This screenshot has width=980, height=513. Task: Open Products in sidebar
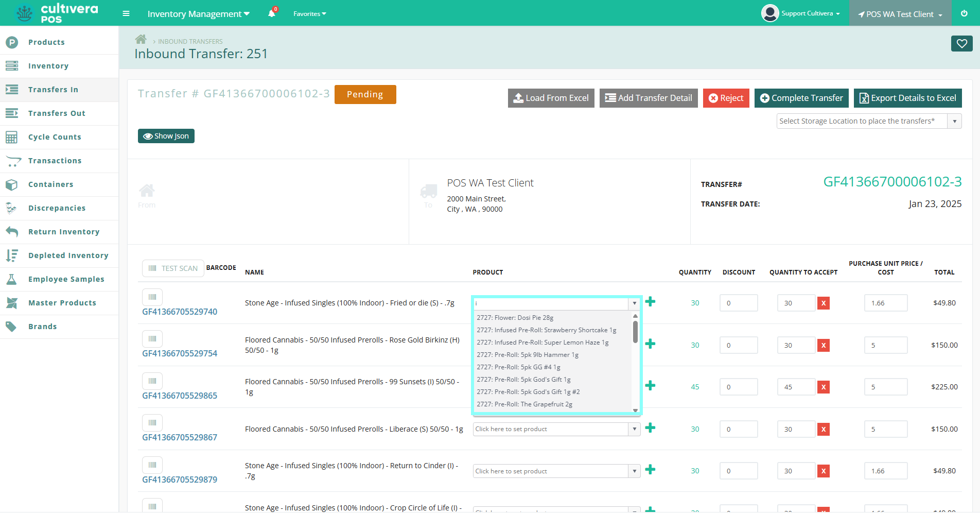pyautogui.click(x=59, y=42)
